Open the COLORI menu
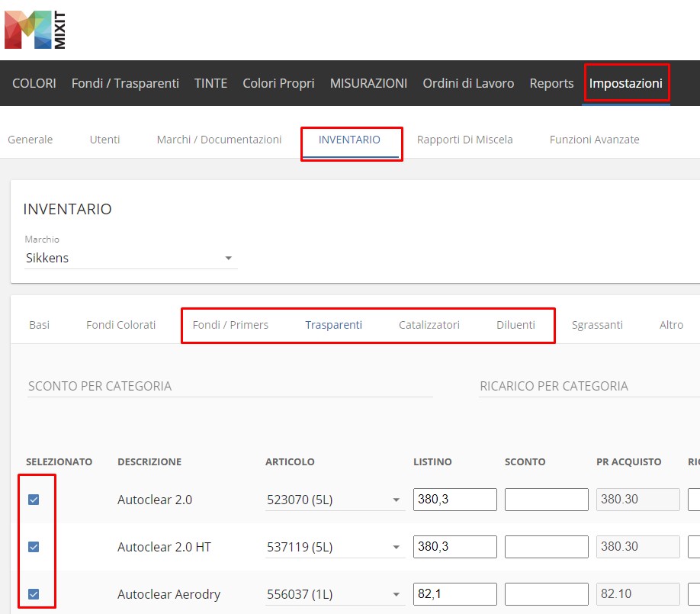Viewport: 700px width, 614px height. tap(34, 83)
